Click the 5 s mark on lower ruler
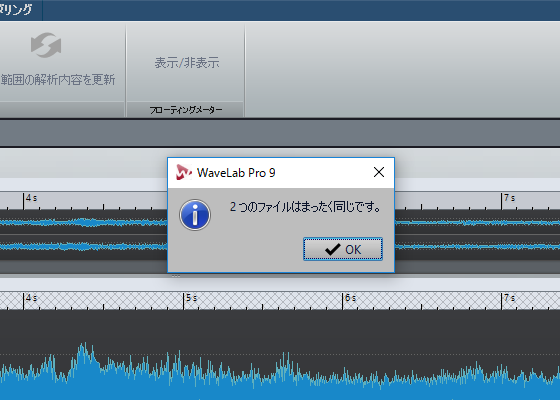Image resolution: width=560 pixels, height=400 pixels. [191, 298]
